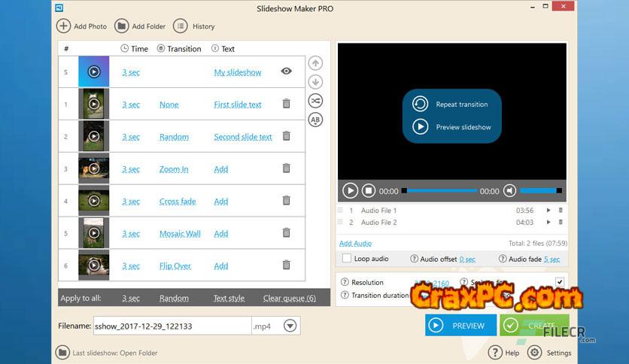The width and height of the screenshot is (629, 364).
Task: Apply Random transition to all slides
Action: coord(174,299)
